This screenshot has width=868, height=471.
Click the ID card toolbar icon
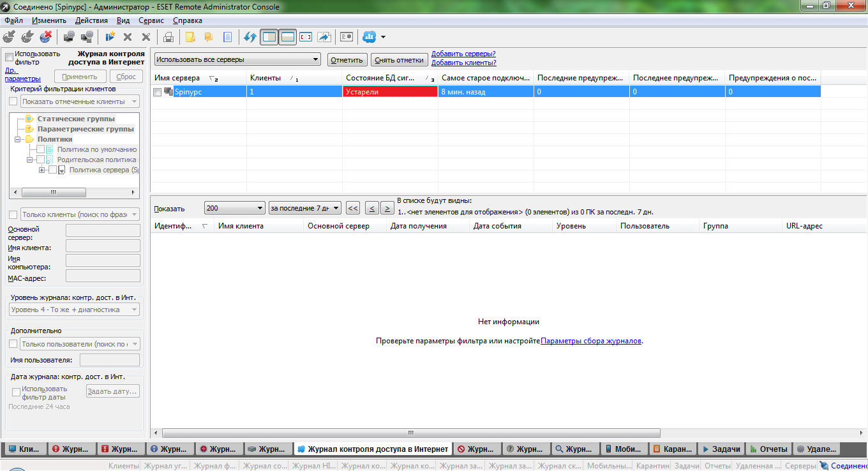click(x=347, y=37)
